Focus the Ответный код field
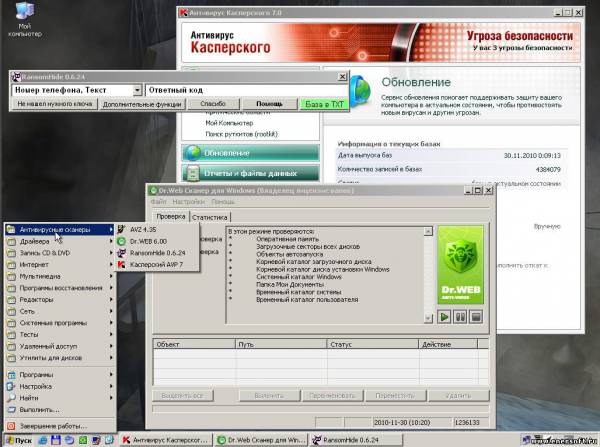The height and width of the screenshot is (447, 600). tap(246, 90)
